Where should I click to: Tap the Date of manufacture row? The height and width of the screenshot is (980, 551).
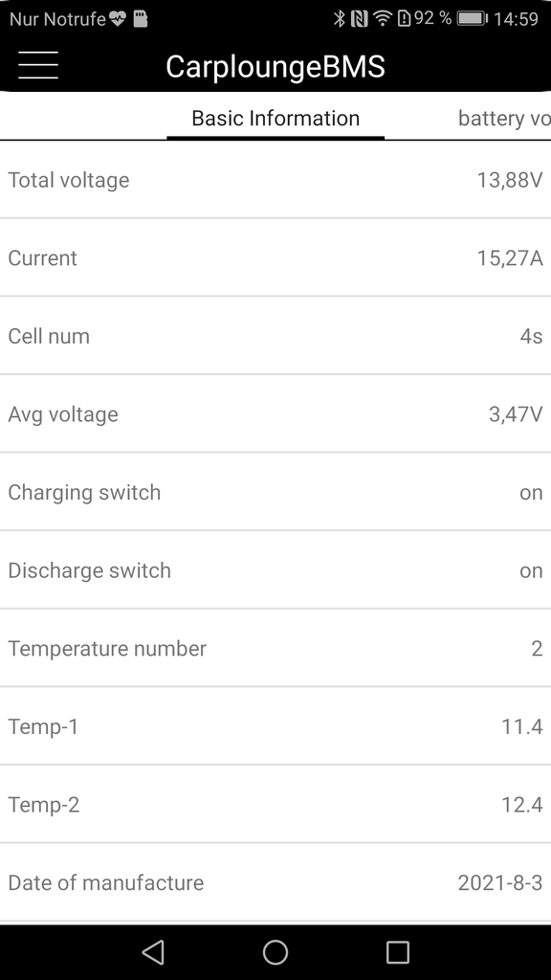[275, 883]
